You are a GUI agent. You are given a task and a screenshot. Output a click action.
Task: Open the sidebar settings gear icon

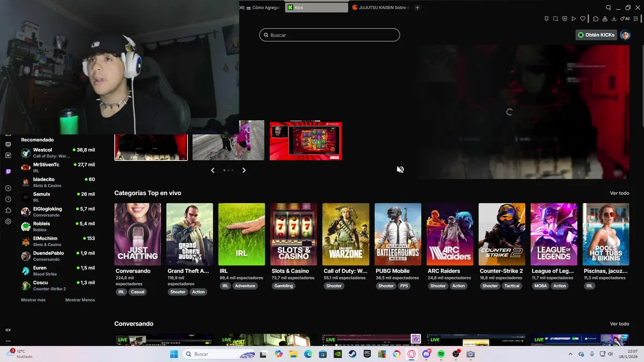point(8,221)
